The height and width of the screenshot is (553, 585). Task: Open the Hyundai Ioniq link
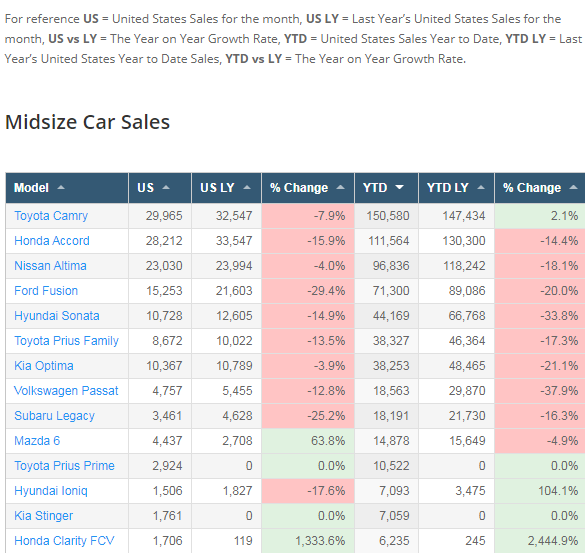[x=51, y=491]
